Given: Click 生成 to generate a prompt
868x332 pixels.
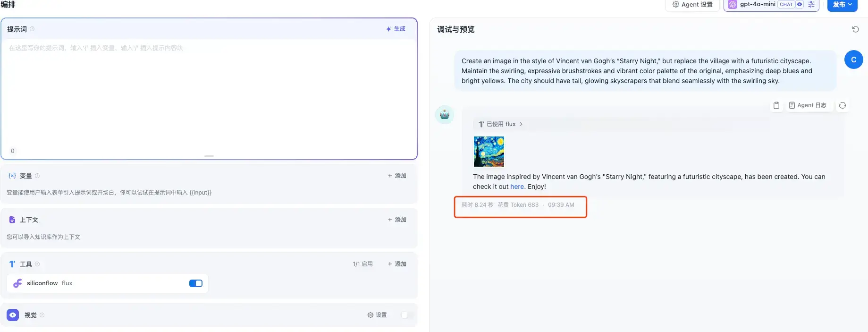Looking at the screenshot, I should (x=396, y=29).
